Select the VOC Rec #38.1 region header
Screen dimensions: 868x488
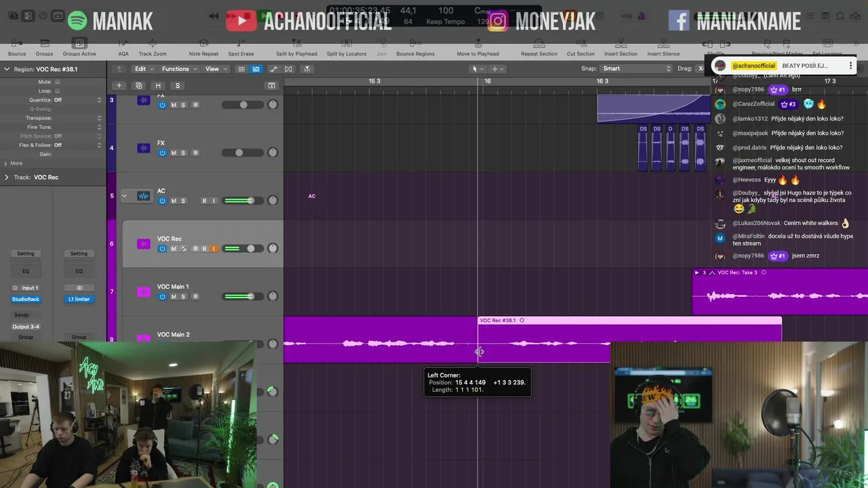(630, 320)
